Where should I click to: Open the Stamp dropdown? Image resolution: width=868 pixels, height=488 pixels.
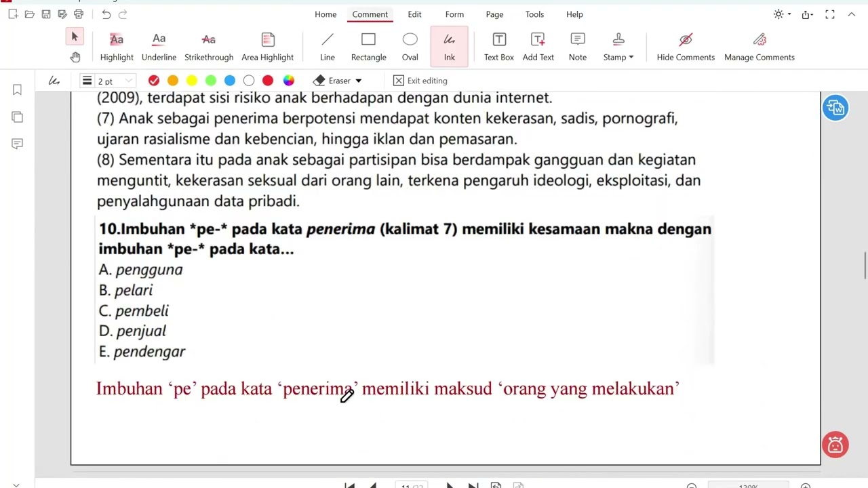click(618, 47)
